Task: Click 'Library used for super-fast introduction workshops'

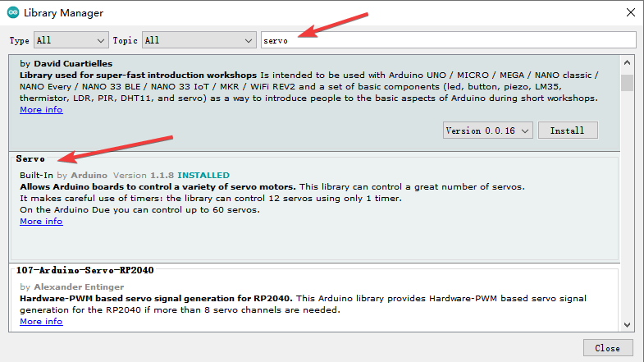Action: point(138,76)
